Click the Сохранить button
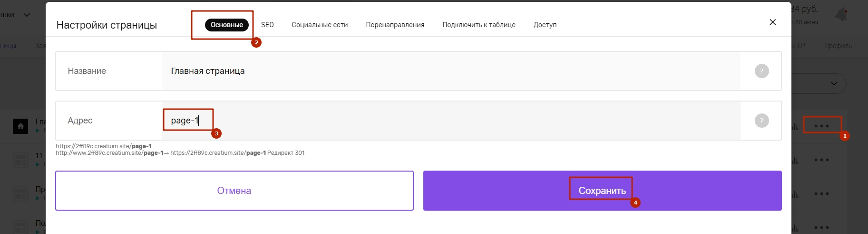Viewport: 868px width, 234px height. [x=603, y=191]
